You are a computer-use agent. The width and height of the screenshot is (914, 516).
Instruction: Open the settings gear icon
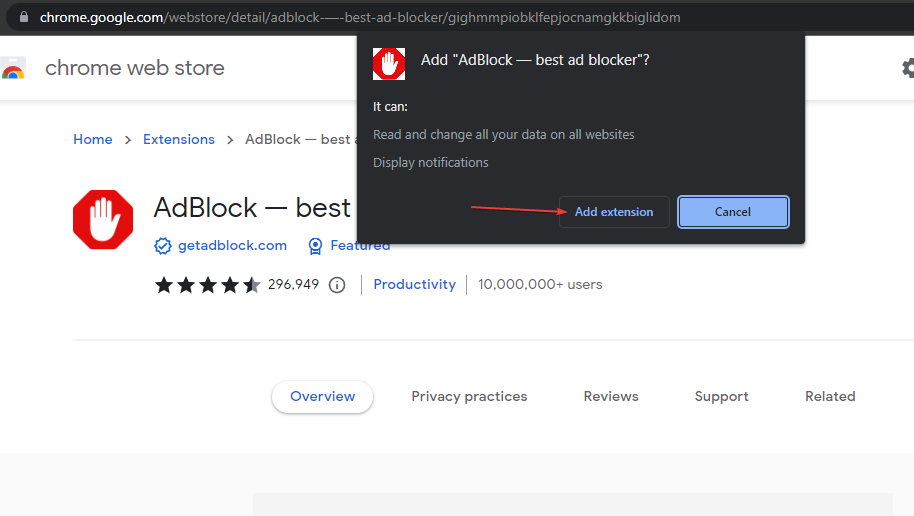click(908, 68)
